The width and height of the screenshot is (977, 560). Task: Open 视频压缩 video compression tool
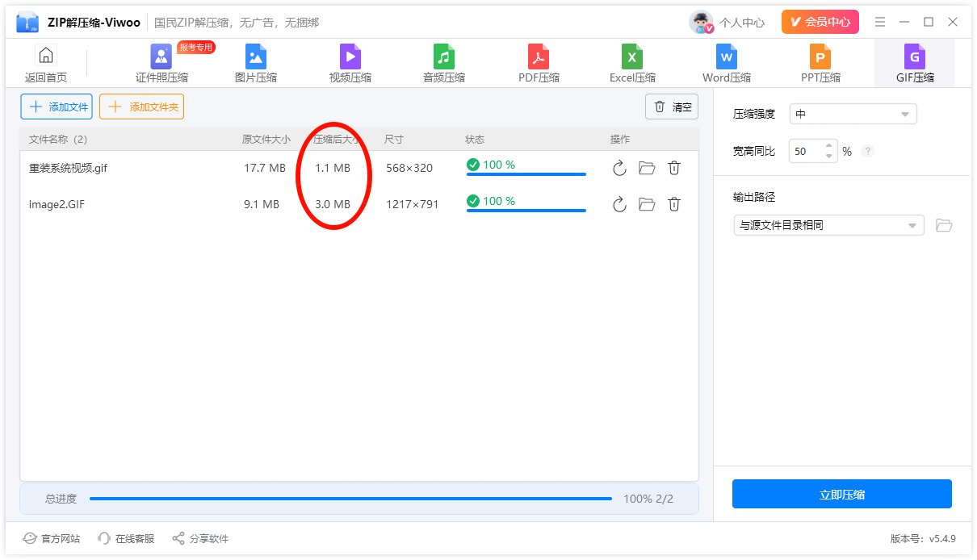350,65
